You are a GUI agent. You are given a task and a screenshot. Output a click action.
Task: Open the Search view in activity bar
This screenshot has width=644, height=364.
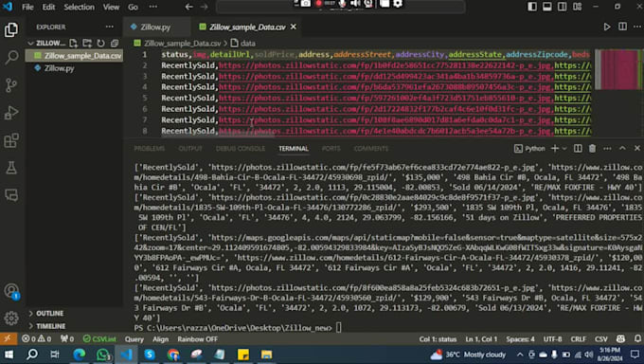(11, 58)
